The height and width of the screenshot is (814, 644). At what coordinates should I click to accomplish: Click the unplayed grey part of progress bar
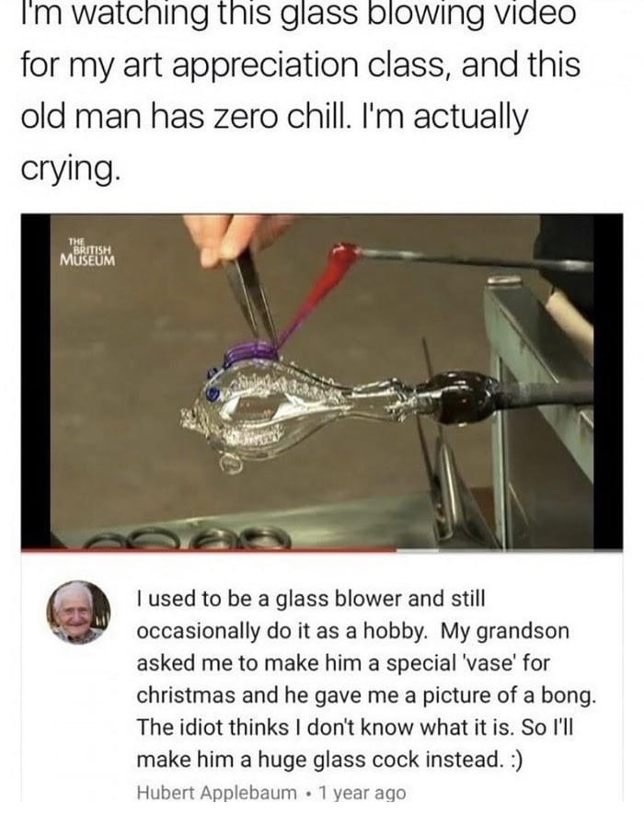point(510,550)
